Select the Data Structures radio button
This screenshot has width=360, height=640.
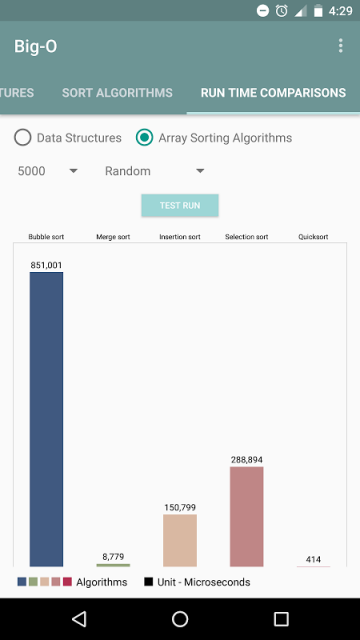22,138
